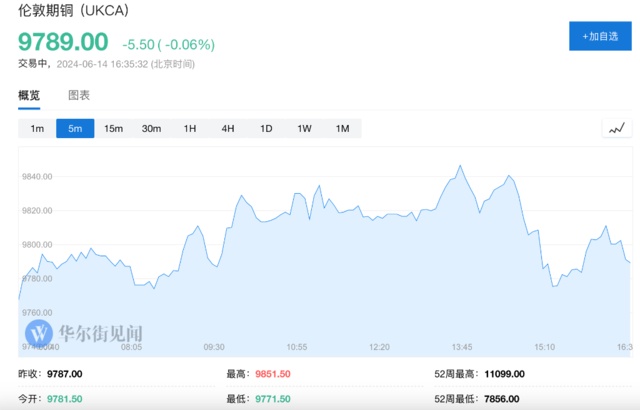
Task: Switch chart to 15m interval
Action: click(x=113, y=128)
